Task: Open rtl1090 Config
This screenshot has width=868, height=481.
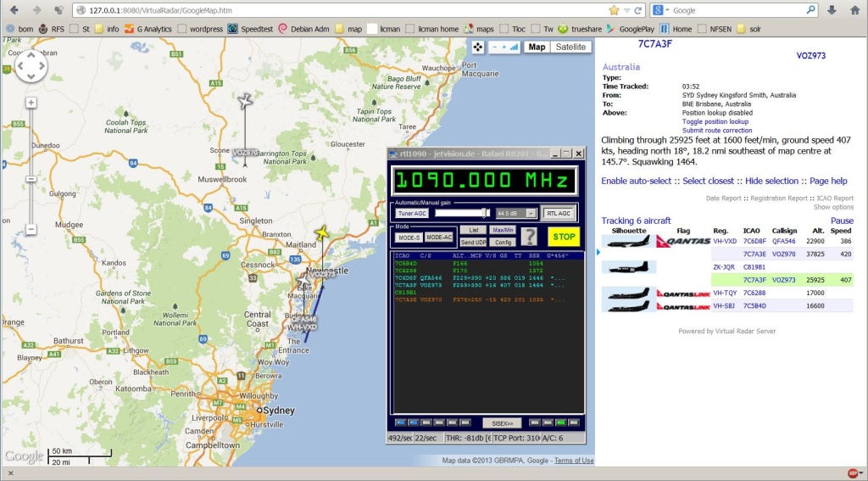Action: click(x=503, y=242)
